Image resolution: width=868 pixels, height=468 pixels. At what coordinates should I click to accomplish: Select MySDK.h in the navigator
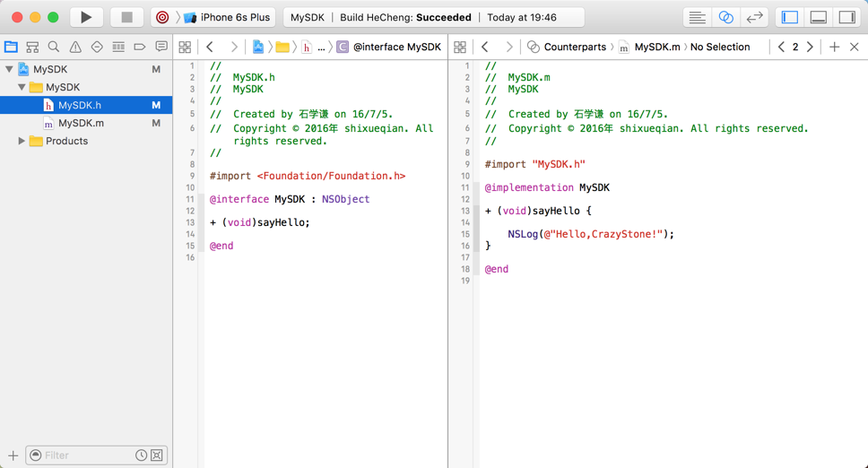86,105
